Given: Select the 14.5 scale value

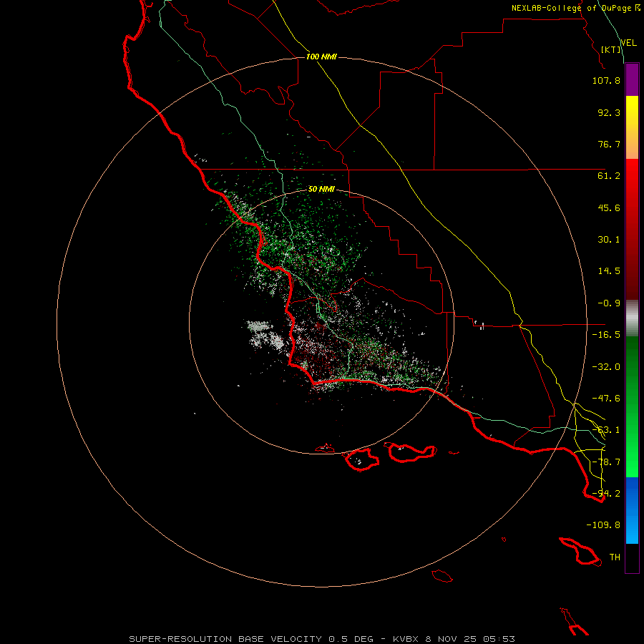Looking at the screenshot, I should click(609, 271).
